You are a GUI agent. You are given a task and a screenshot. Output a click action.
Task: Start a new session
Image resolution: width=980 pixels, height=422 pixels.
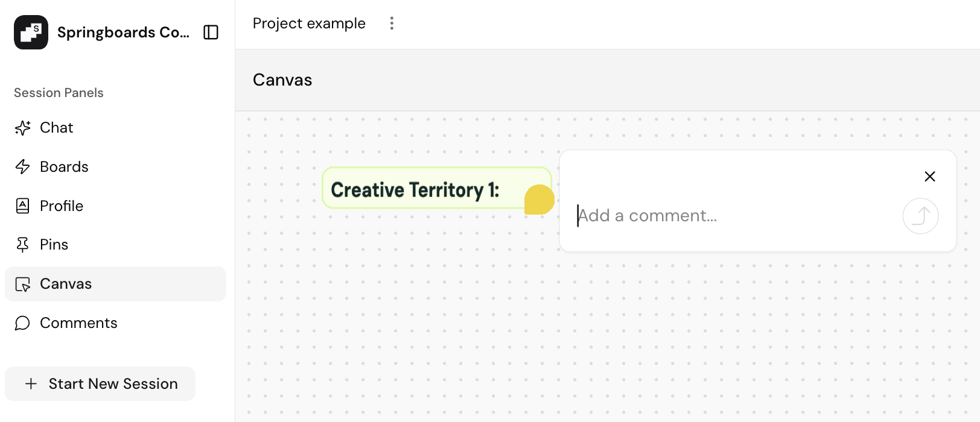pos(100,384)
